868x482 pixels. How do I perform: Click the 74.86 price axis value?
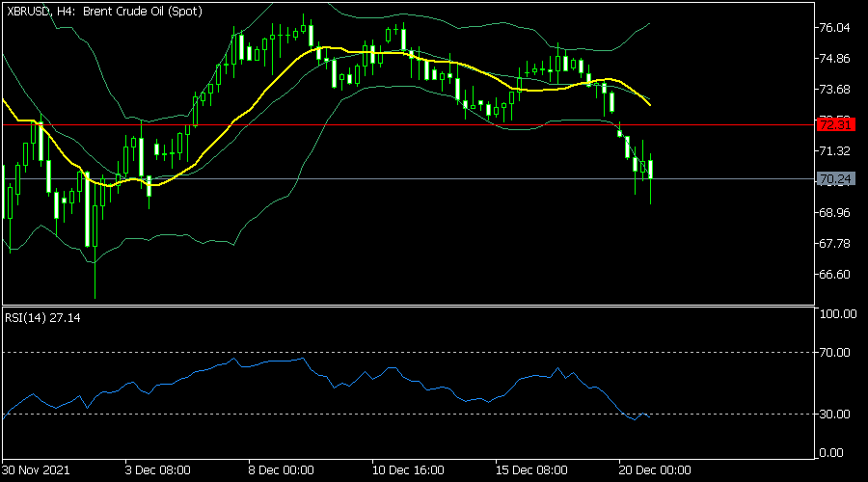point(834,59)
